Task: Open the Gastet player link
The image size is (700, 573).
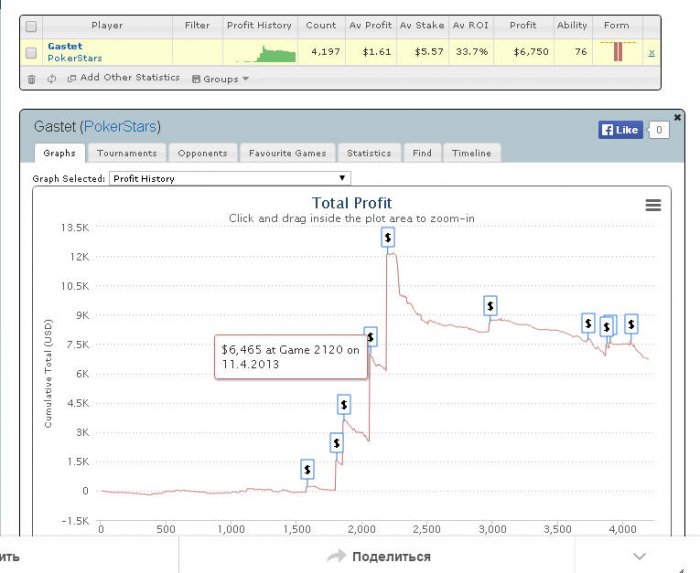Action: click(65, 46)
